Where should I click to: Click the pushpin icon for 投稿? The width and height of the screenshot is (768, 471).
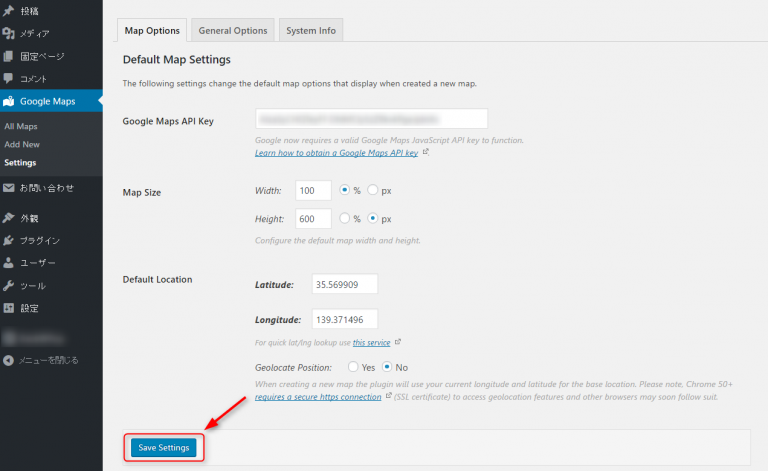click(x=9, y=11)
